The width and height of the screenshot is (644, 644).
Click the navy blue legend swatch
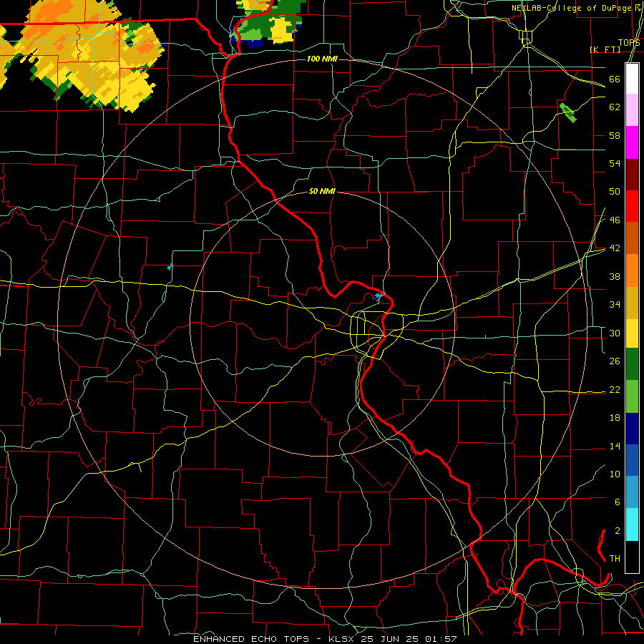[x=632, y=429]
